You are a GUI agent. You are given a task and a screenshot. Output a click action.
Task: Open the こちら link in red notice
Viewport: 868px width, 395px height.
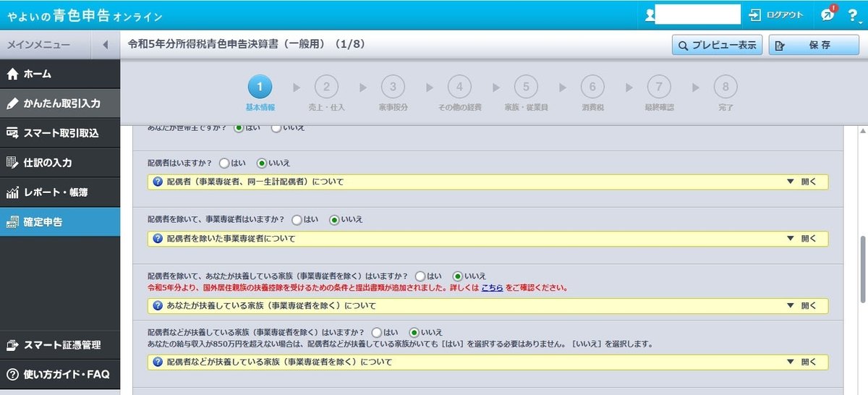coord(492,287)
